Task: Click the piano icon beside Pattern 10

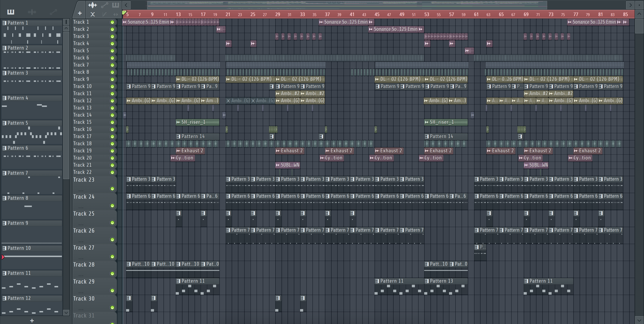Action: [4, 248]
